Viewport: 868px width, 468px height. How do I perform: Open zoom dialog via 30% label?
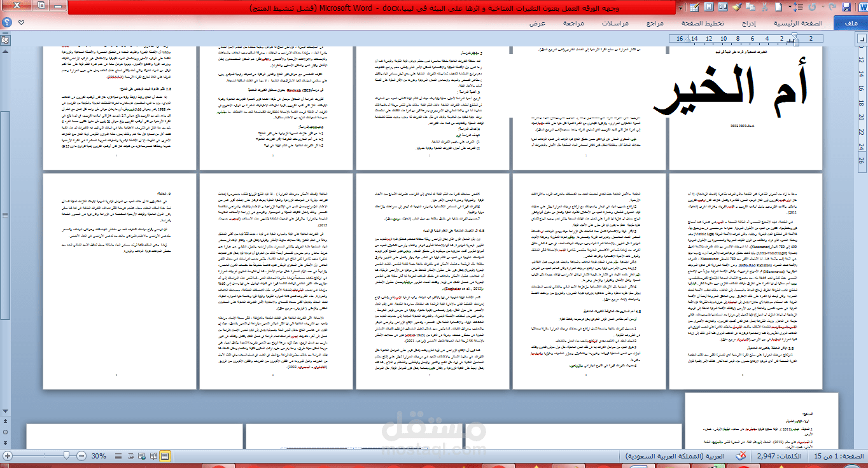(99, 456)
